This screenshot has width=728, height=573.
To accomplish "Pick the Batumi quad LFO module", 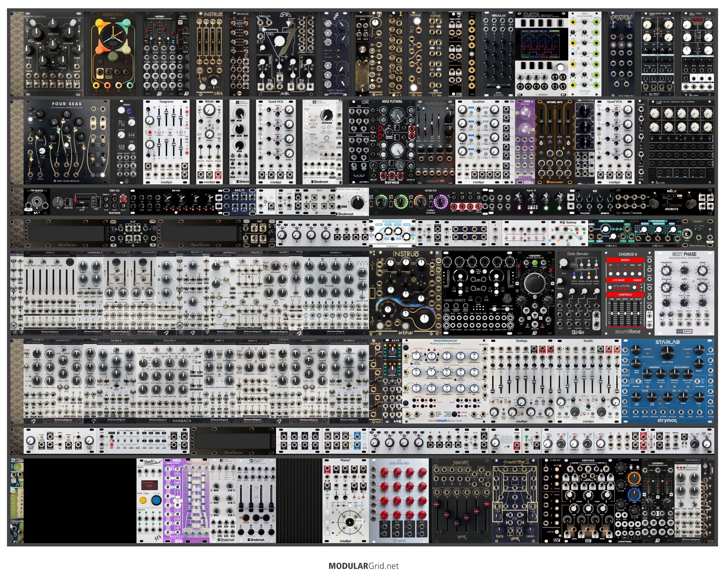I will (x=160, y=54).
